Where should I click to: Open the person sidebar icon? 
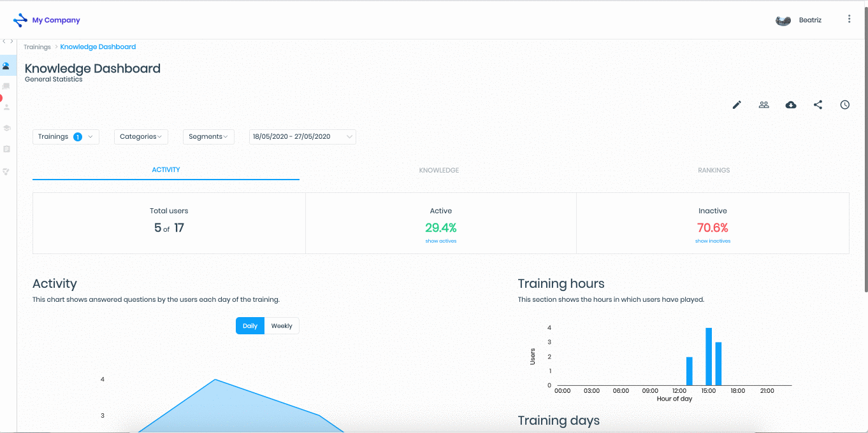tap(6, 107)
